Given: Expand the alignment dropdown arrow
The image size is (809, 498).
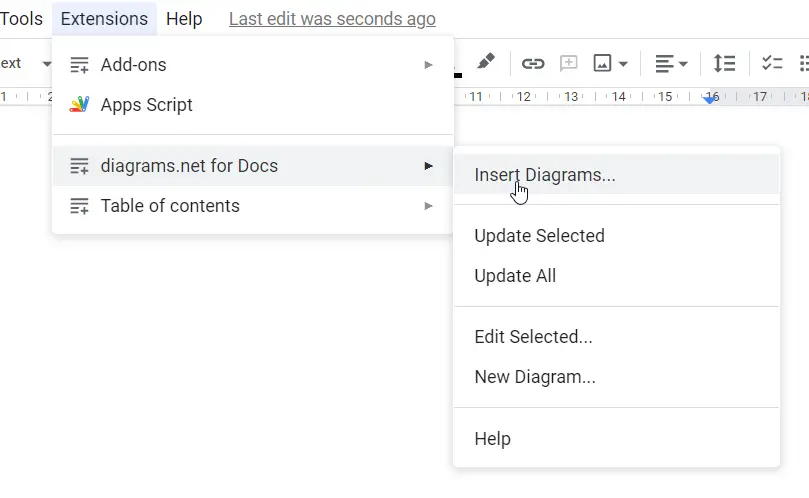Looking at the screenshot, I should 683,65.
